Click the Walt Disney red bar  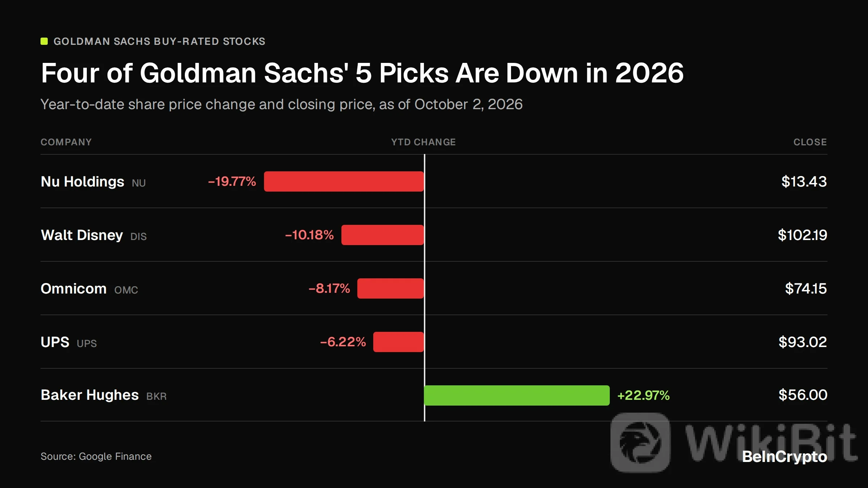383,235
